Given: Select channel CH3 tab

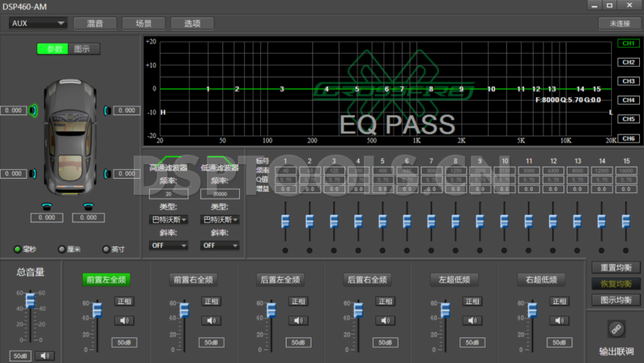Looking at the screenshot, I should 629,81.
